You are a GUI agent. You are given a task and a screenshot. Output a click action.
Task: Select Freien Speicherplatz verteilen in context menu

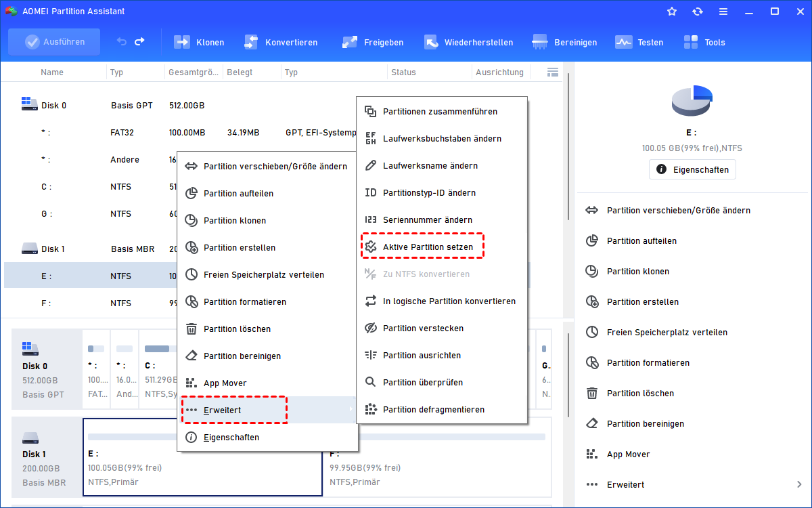point(267,275)
